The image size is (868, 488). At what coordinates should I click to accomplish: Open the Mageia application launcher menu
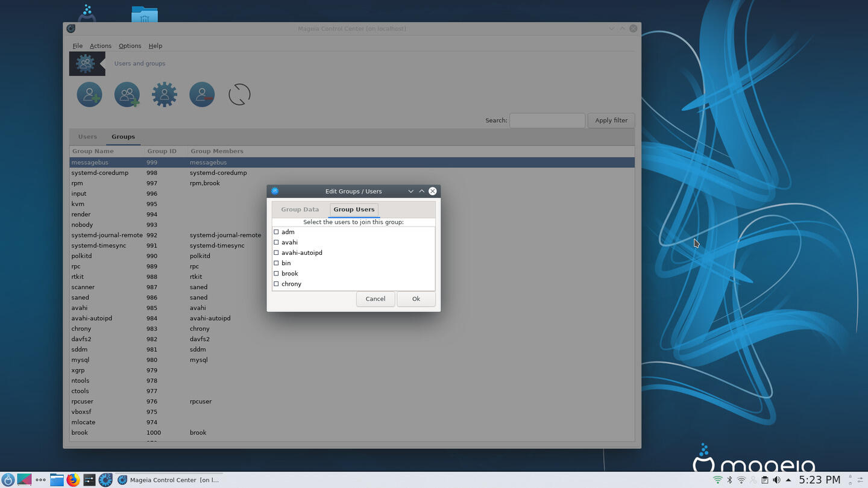pos(8,480)
